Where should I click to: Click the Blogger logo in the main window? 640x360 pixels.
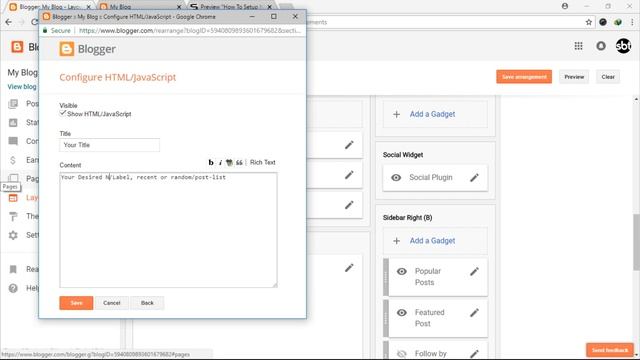coord(17,47)
